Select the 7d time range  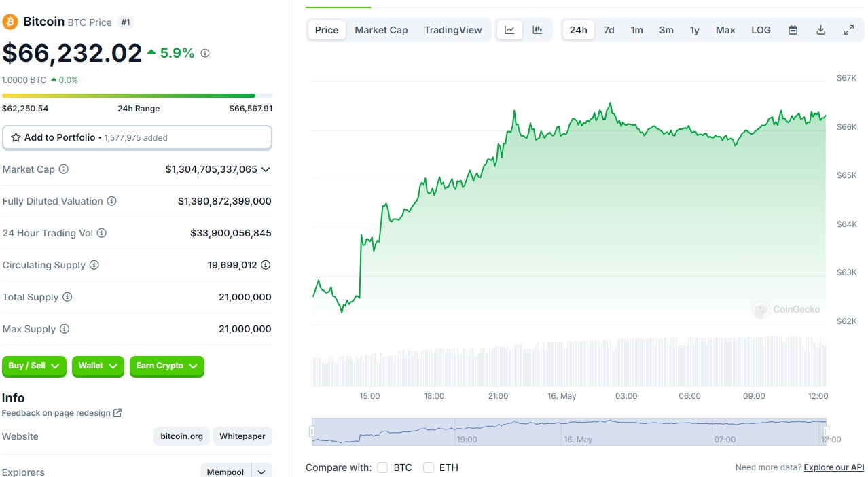click(609, 30)
